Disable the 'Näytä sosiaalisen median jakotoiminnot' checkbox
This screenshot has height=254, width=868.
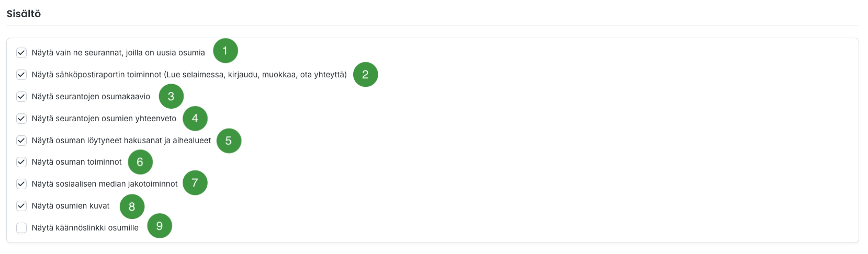(21, 184)
